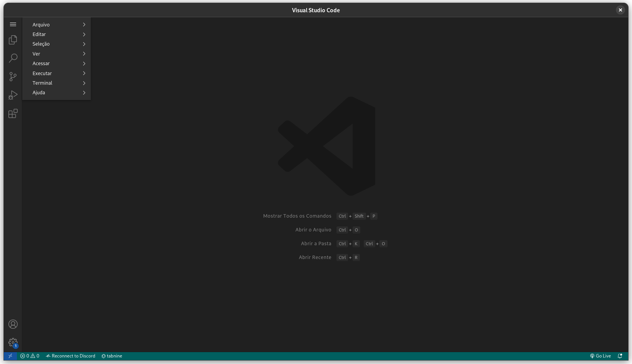
Task: Click the tabnine status bar item
Action: (x=112, y=356)
